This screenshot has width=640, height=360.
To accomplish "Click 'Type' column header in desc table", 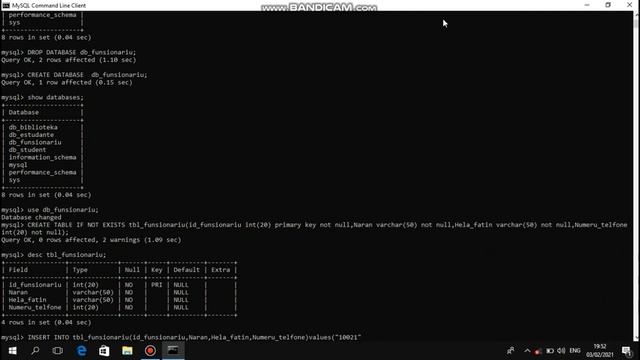I will (x=80, y=270).
